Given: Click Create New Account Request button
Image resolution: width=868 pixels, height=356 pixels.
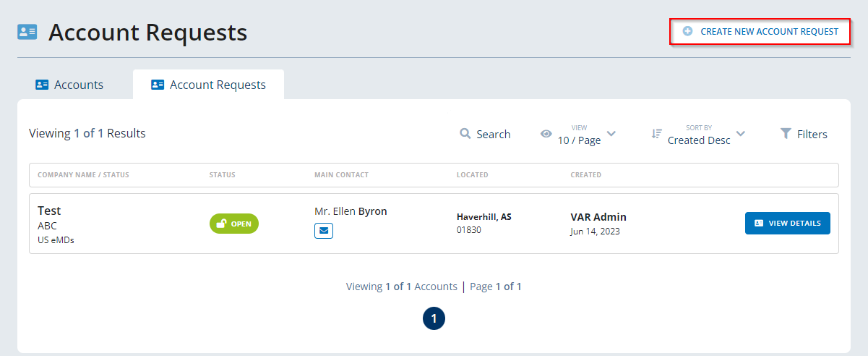Looking at the screenshot, I should click(760, 32).
